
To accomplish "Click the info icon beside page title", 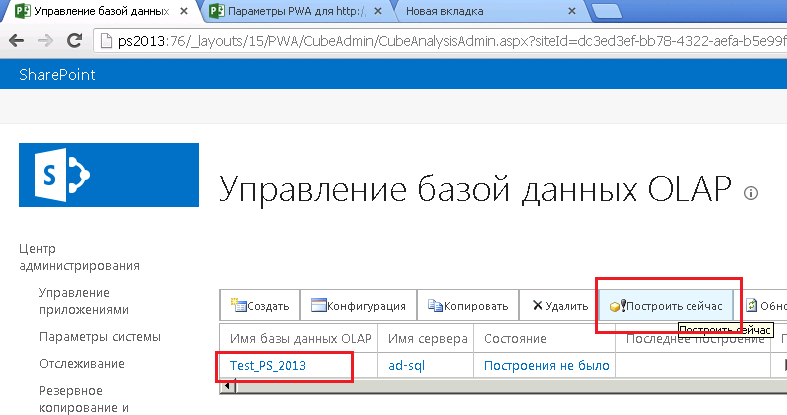I will (x=750, y=193).
